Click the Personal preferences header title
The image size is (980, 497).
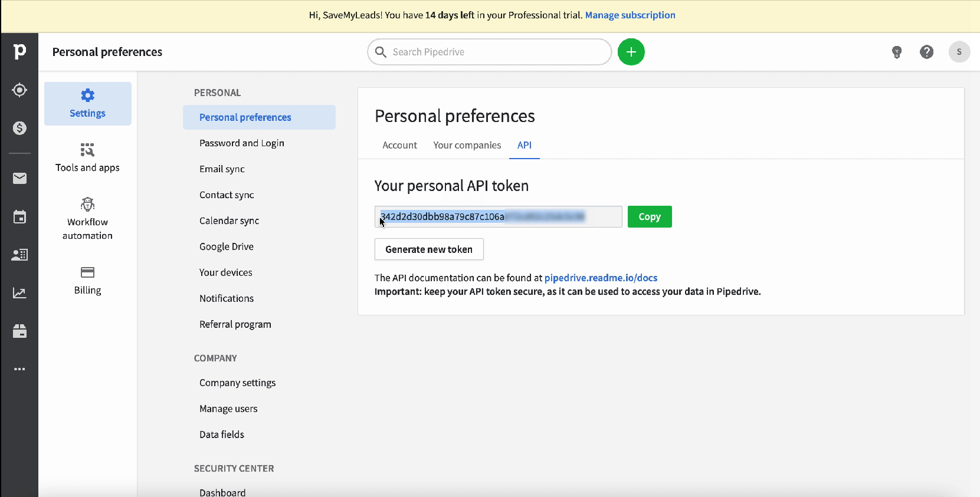(x=107, y=52)
